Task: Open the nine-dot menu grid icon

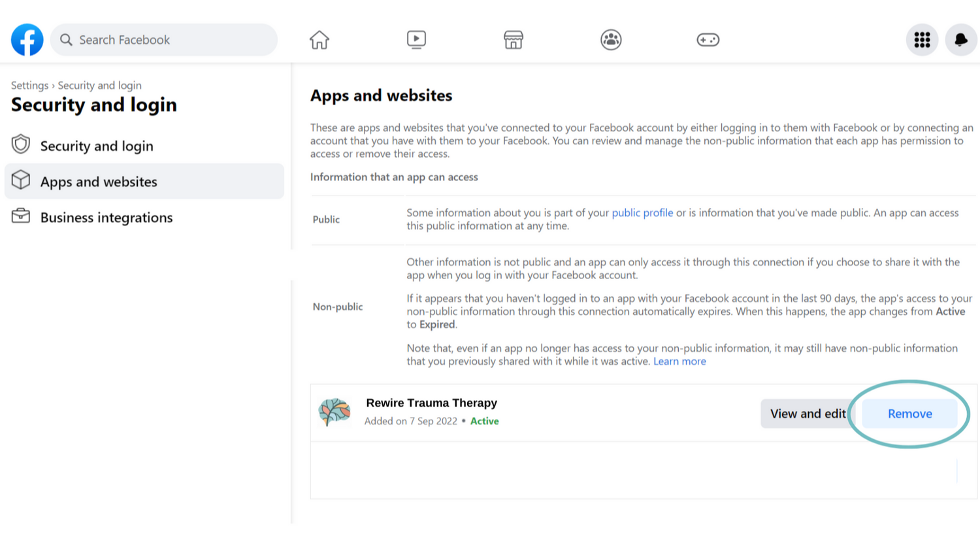Action: [x=922, y=40]
